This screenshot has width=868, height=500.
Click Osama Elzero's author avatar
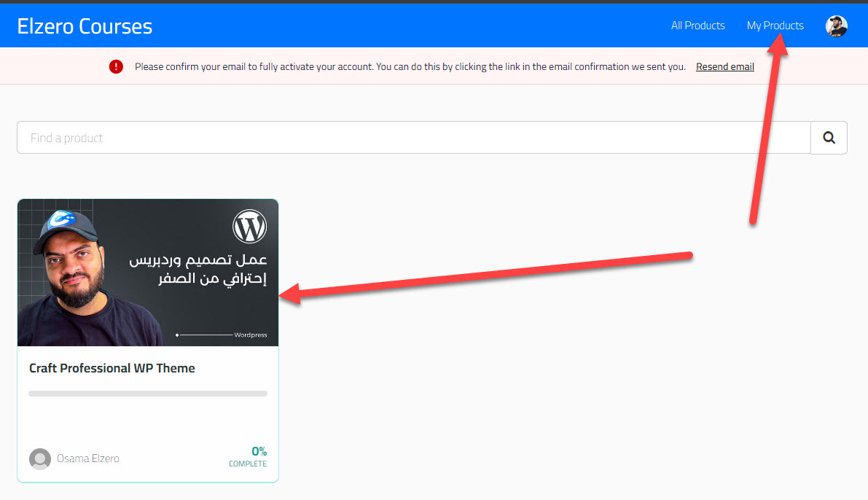(40, 458)
